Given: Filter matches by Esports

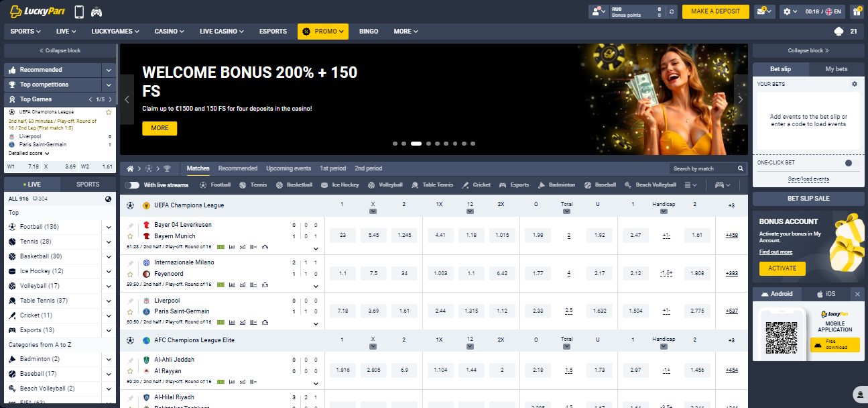Looking at the screenshot, I should point(514,185).
